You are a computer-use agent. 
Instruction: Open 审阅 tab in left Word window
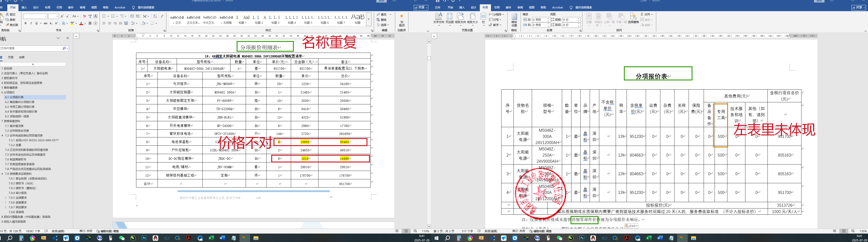click(83, 8)
